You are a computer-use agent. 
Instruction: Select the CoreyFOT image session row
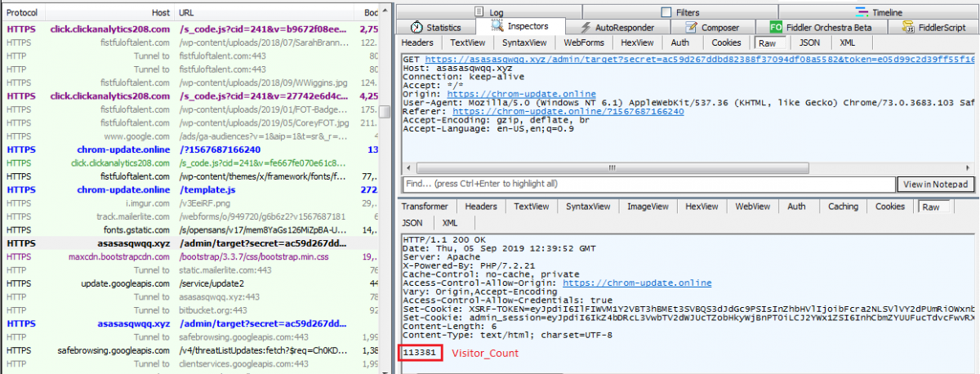tap(189, 123)
